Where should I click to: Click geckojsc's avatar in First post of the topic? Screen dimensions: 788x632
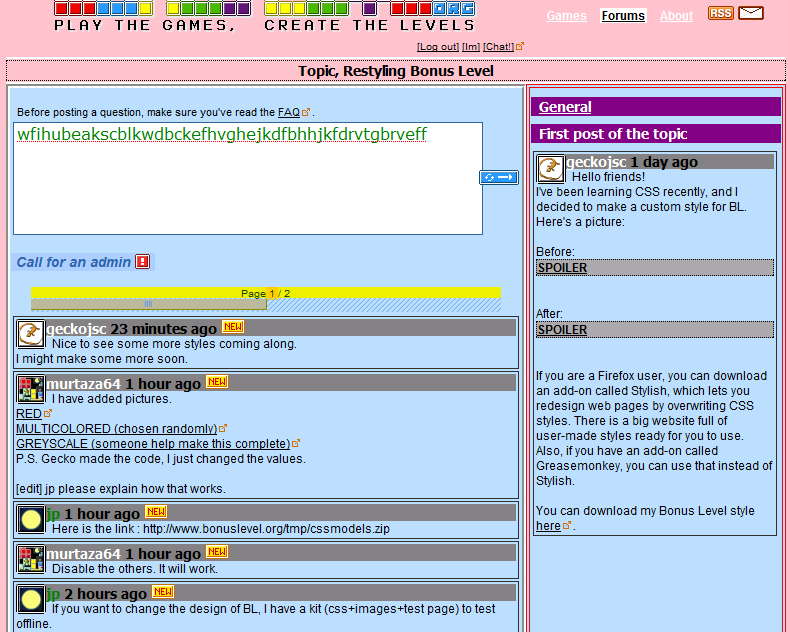(550, 168)
